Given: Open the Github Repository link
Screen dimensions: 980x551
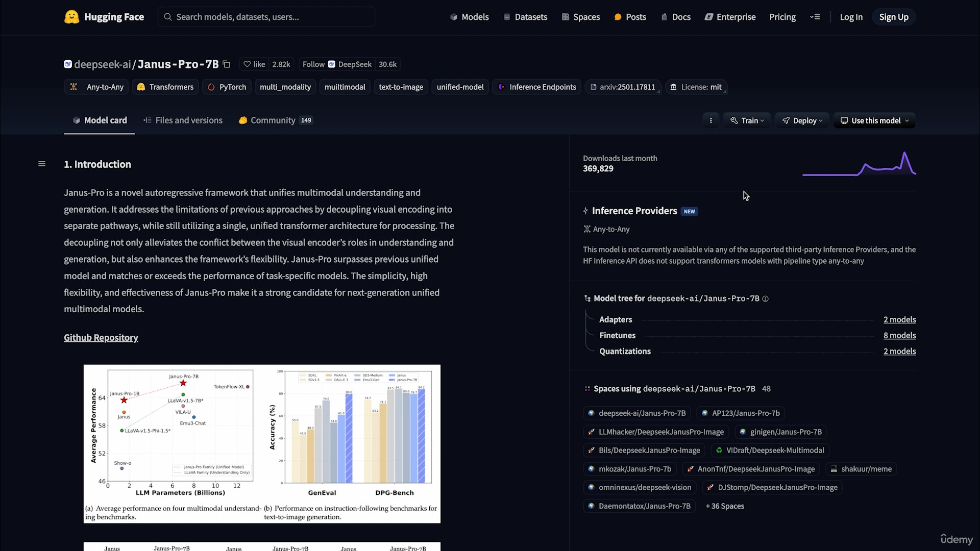Looking at the screenshot, I should click(x=101, y=338).
